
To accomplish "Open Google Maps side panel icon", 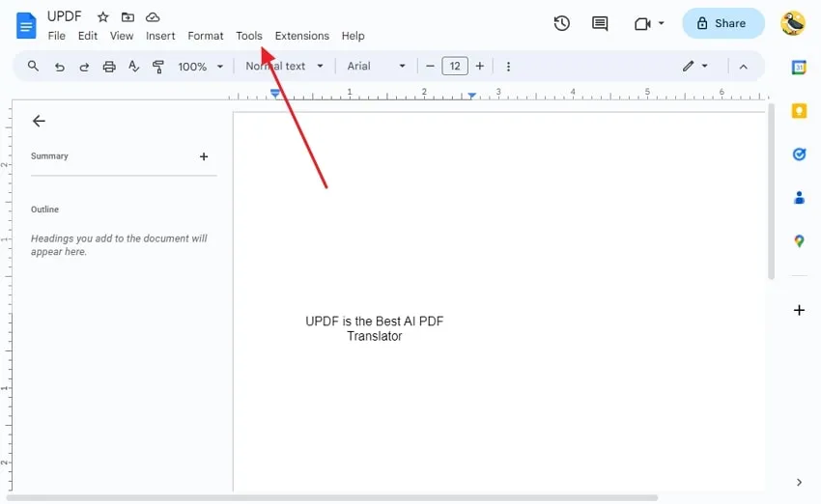I will tap(799, 240).
